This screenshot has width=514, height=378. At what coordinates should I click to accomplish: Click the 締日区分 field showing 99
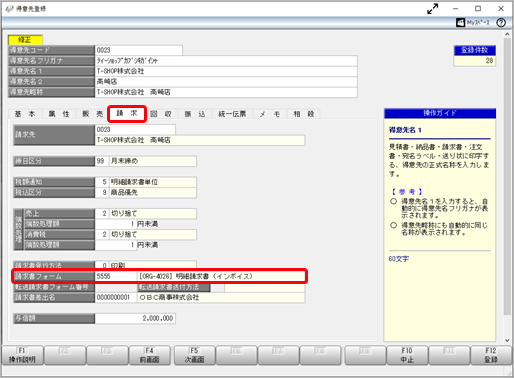pos(102,161)
